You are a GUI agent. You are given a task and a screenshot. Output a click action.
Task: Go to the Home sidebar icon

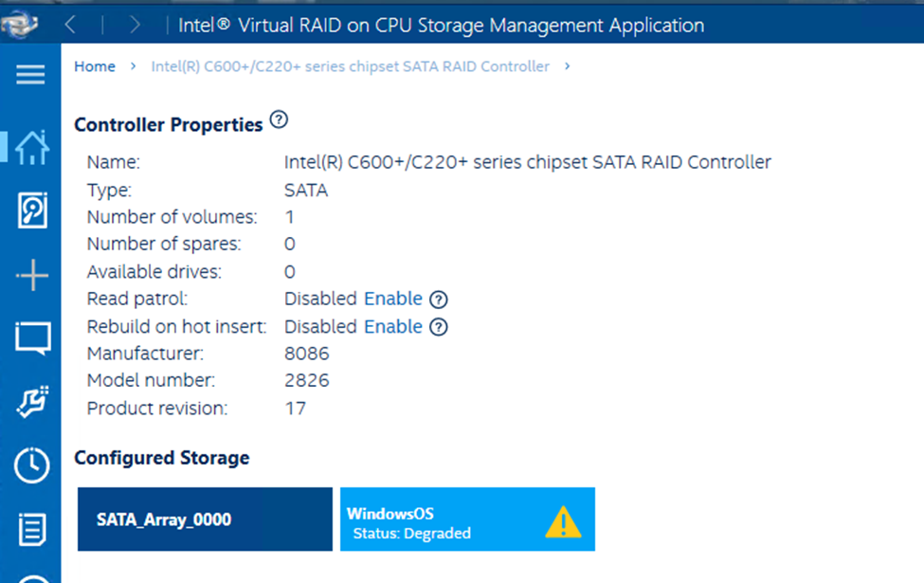[x=32, y=147]
